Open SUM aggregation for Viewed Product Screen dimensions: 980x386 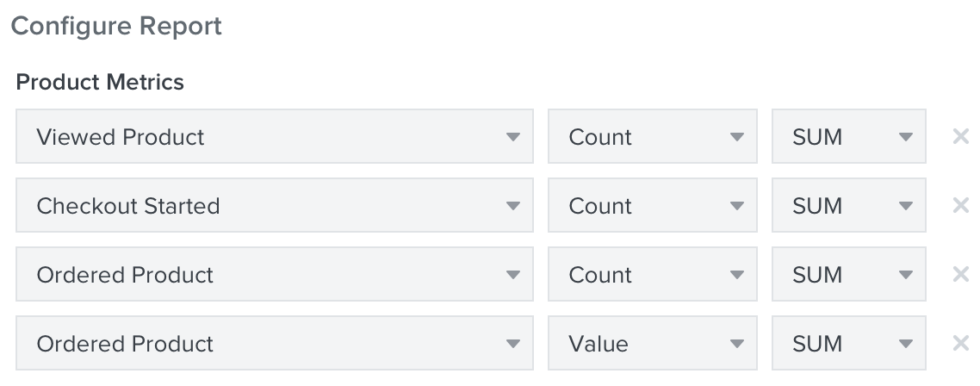(848, 136)
